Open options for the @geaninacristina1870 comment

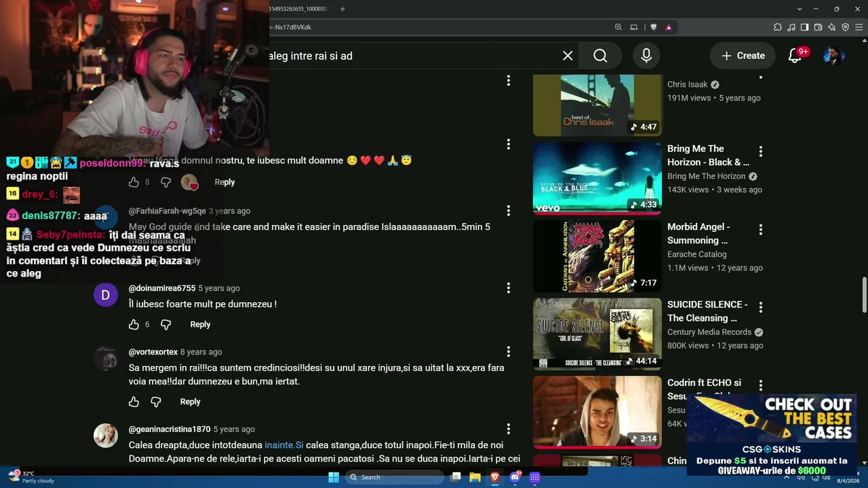(508, 429)
